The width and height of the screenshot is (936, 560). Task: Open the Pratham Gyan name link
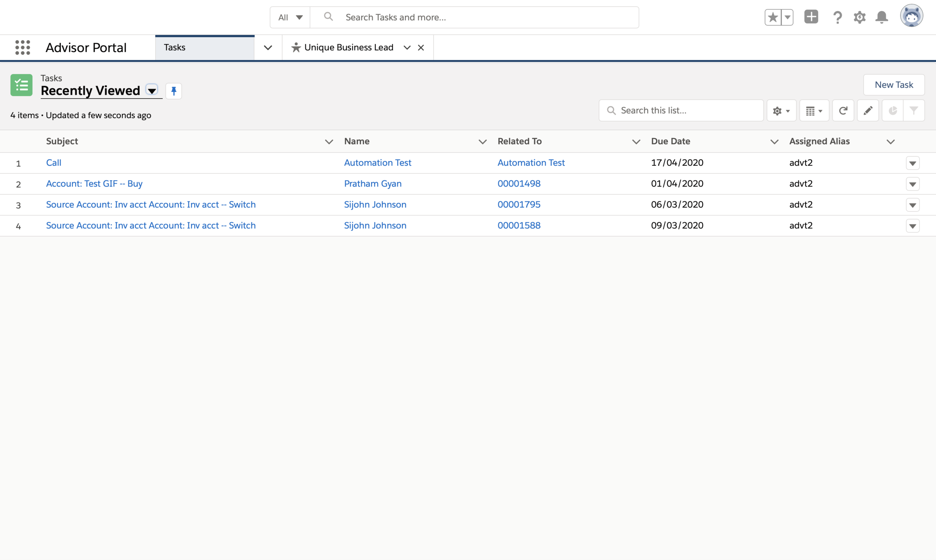click(x=373, y=184)
